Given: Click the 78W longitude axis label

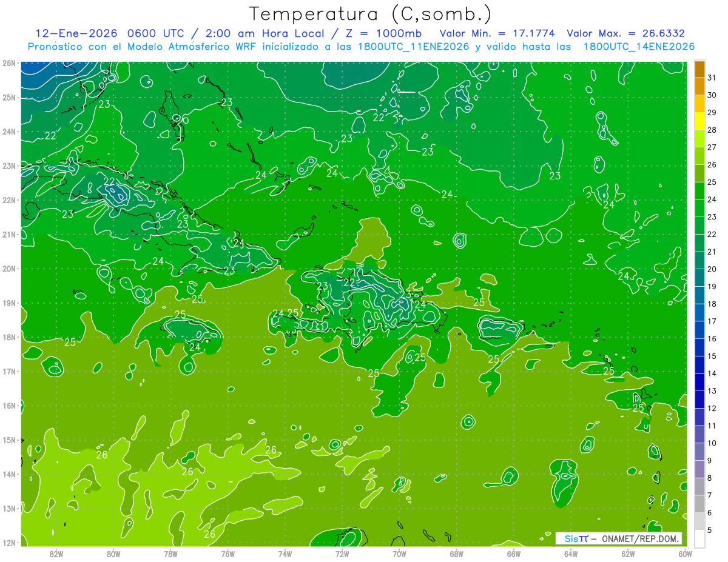Looking at the screenshot, I should (x=170, y=554).
